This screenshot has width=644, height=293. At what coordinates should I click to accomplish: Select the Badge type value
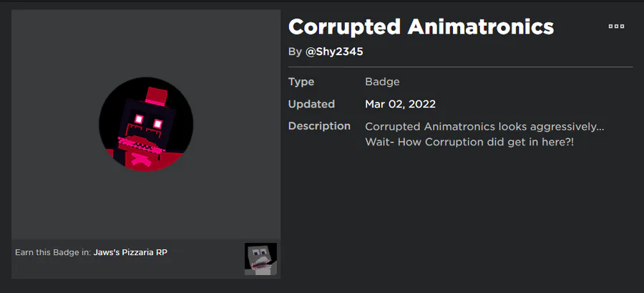click(x=382, y=82)
